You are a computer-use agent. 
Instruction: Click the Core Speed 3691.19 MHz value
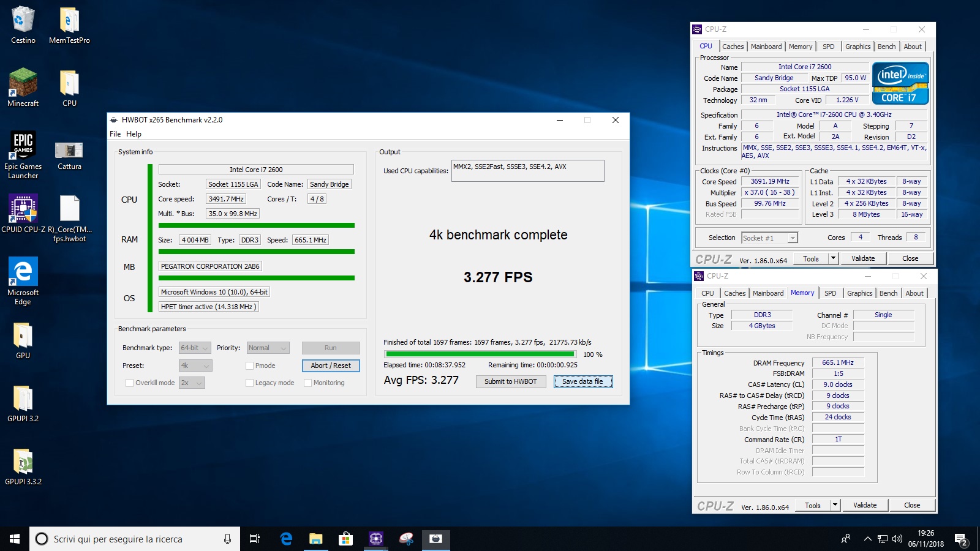click(770, 181)
